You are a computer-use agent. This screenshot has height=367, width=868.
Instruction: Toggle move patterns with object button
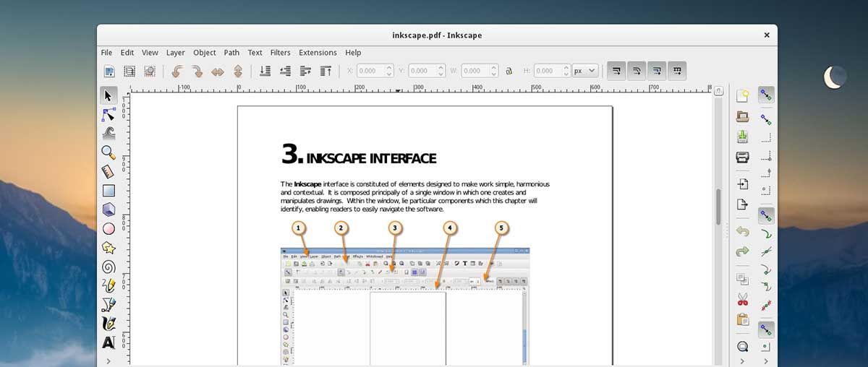677,70
